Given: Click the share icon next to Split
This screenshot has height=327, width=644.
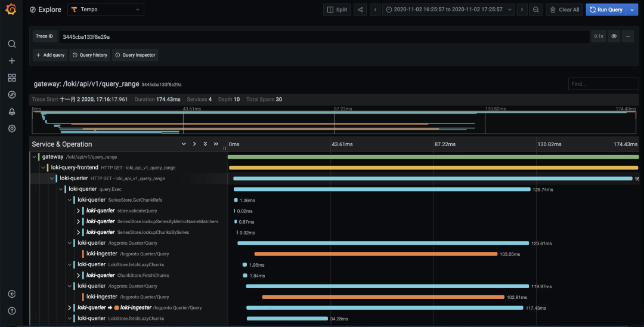Looking at the screenshot, I should tap(360, 10).
